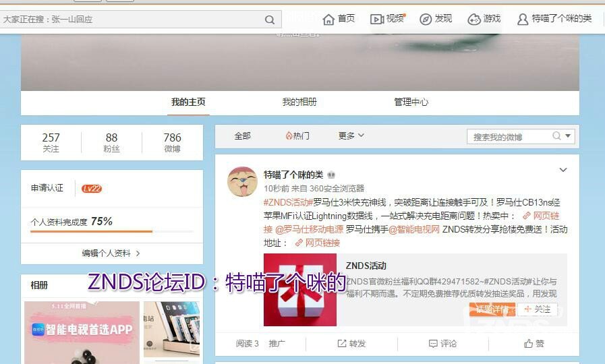Focus the top search input field
605x364 pixels.
[x=132, y=20]
